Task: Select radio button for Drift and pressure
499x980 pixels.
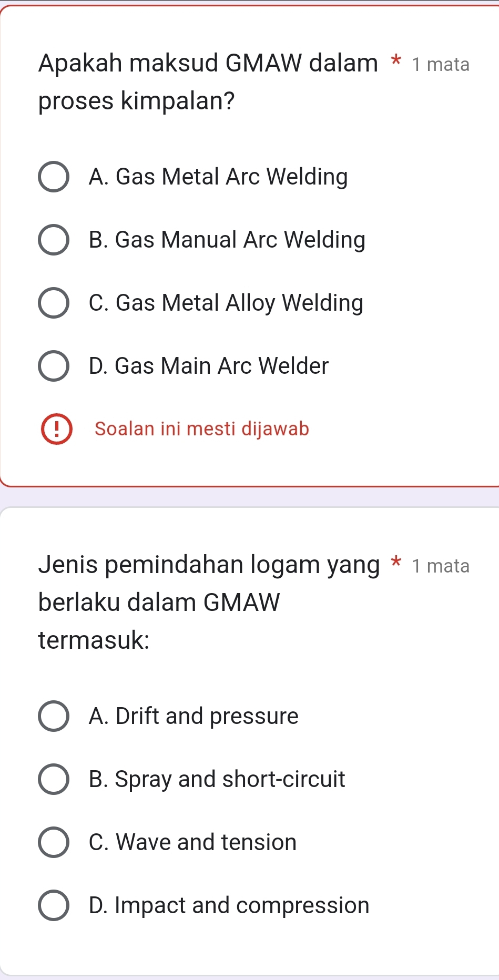Action: point(54,716)
